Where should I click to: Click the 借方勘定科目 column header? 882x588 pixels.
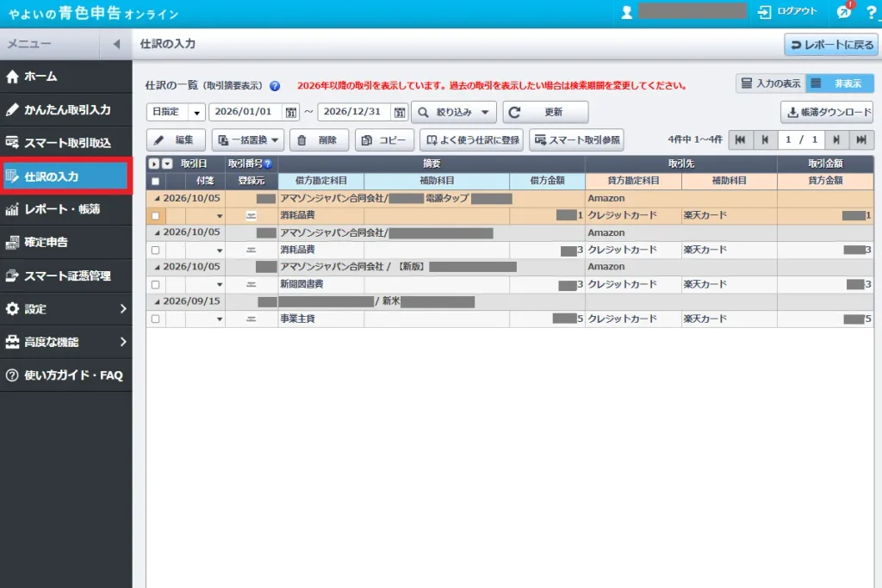[x=321, y=181]
